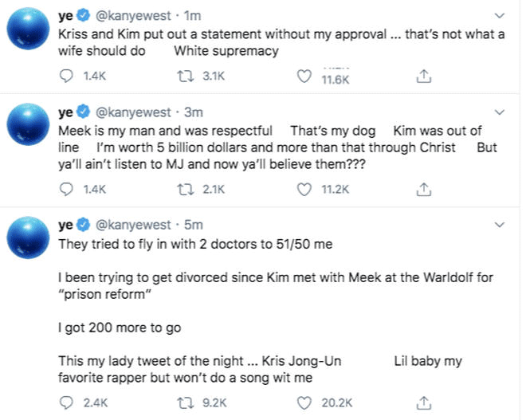Image resolution: width=526 pixels, height=420 pixels.
Task: Open the 1m tweet's more-options chevron
Action: click(499, 16)
